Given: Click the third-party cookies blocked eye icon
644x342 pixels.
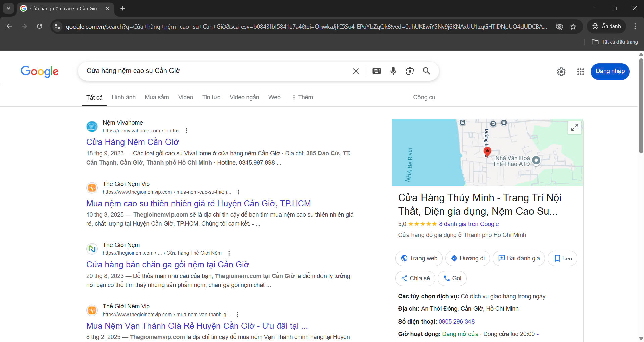Looking at the screenshot, I should (559, 26).
